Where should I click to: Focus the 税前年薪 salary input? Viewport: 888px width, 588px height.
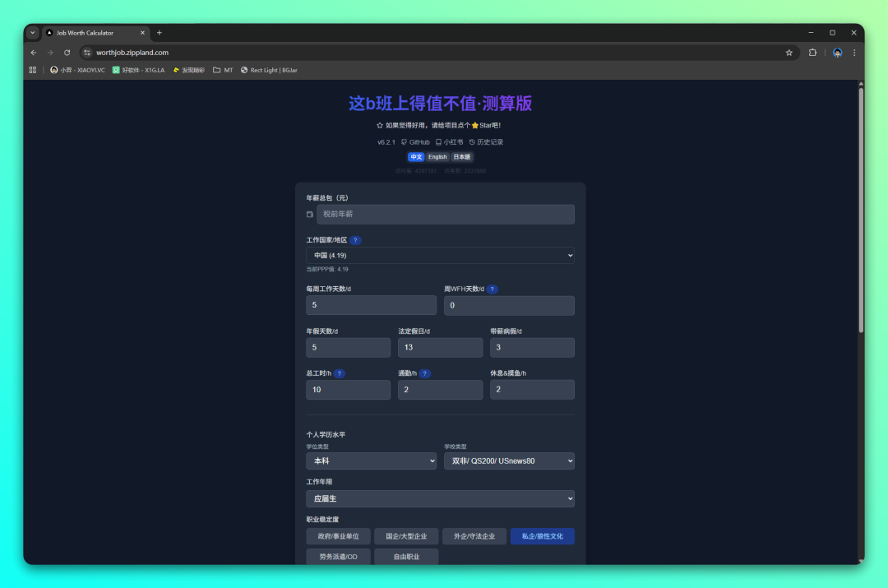[x=445, y=214]
